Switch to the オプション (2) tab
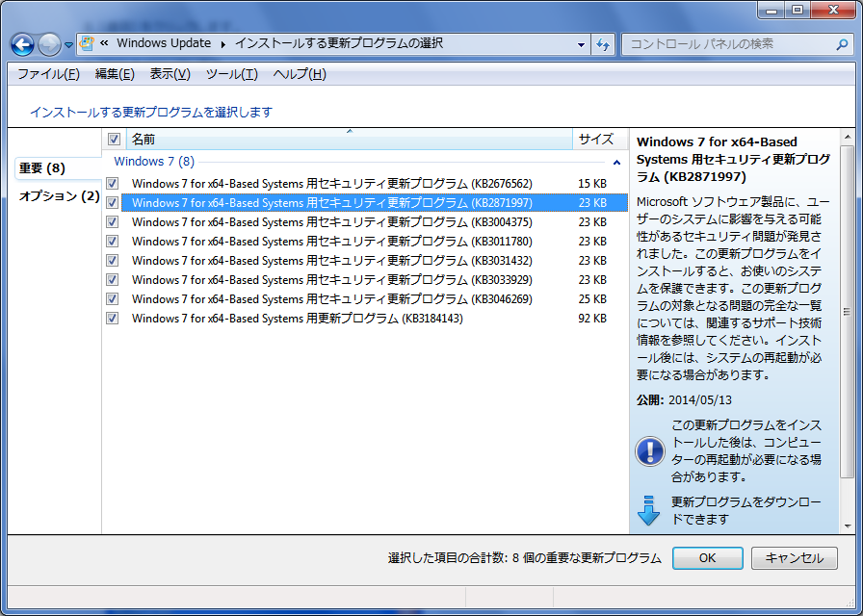 click(59, 196)
